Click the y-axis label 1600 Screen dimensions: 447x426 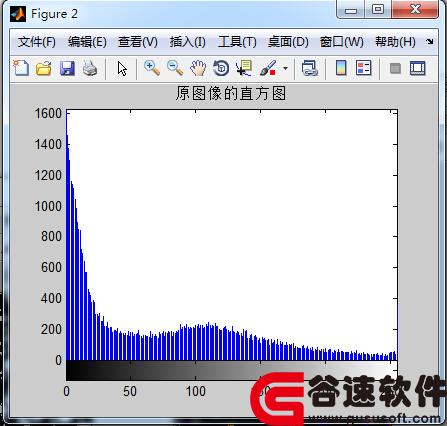click(48, 113)
